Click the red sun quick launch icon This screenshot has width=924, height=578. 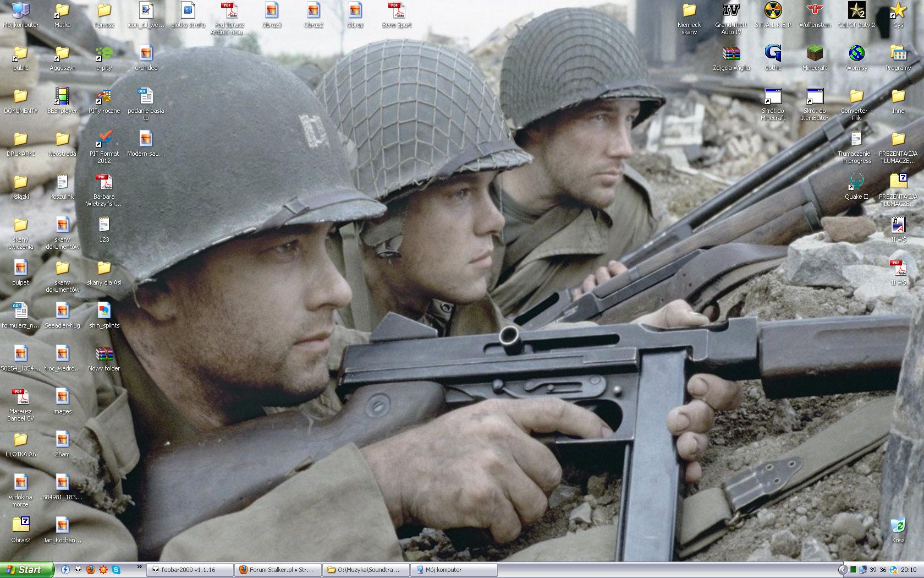coord(103,570)
